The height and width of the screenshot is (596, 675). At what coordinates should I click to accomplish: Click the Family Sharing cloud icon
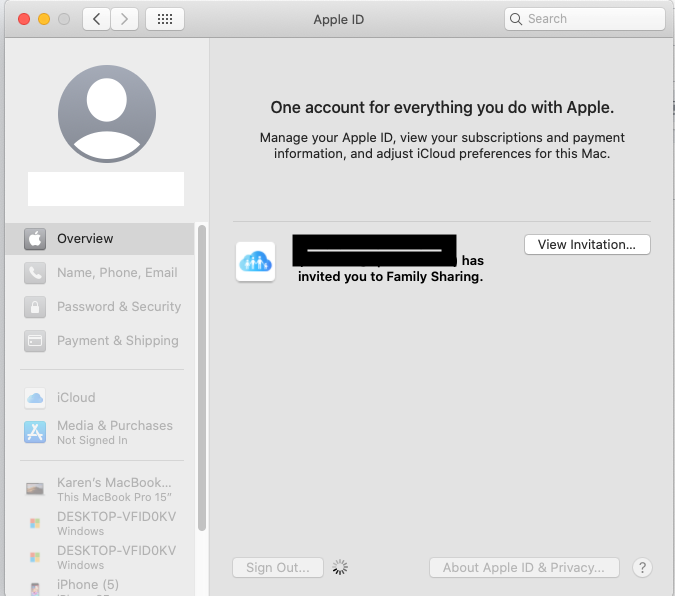tap(255, 261)
